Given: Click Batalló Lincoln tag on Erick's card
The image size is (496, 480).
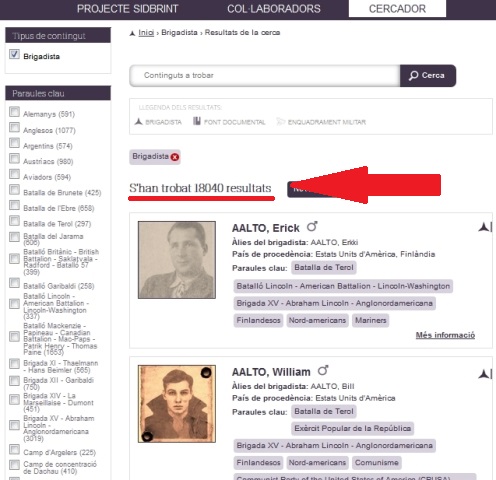Looking at the screenshot, I should click(343, 286).
